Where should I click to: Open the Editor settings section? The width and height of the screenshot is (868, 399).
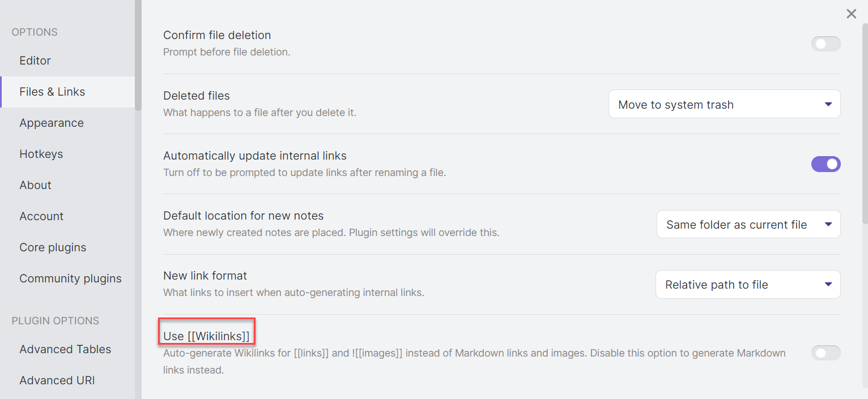[35, 61]
